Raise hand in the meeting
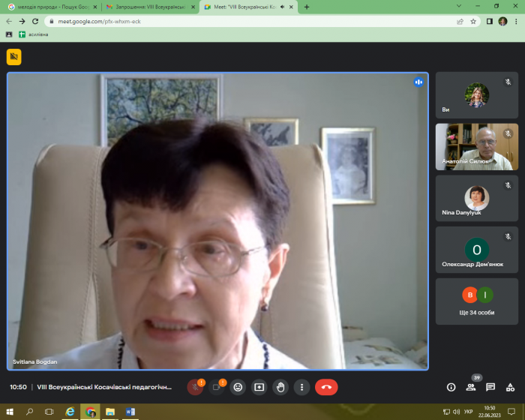 coord(280,387)
